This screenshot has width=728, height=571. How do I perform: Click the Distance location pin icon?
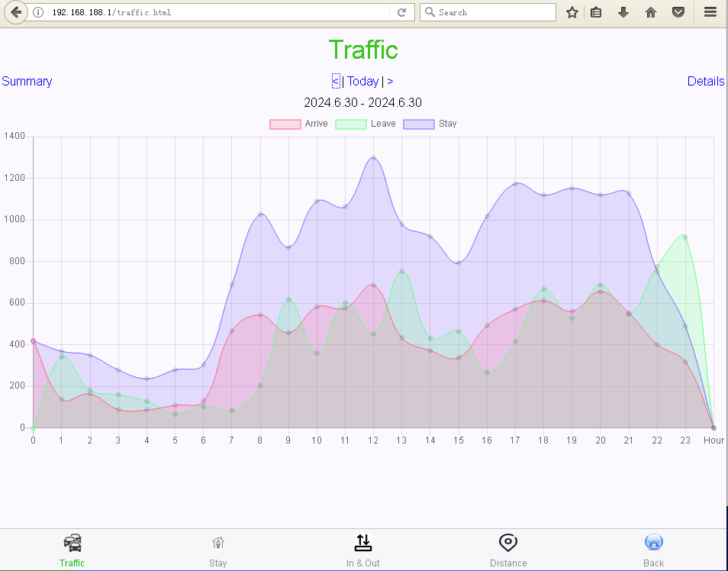pos(508,542)
